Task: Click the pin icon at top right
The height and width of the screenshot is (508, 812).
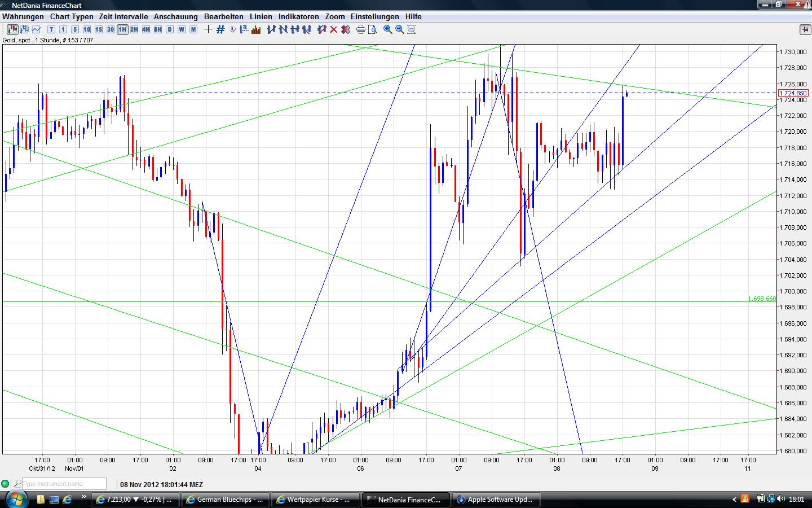Action: (806, 29)
